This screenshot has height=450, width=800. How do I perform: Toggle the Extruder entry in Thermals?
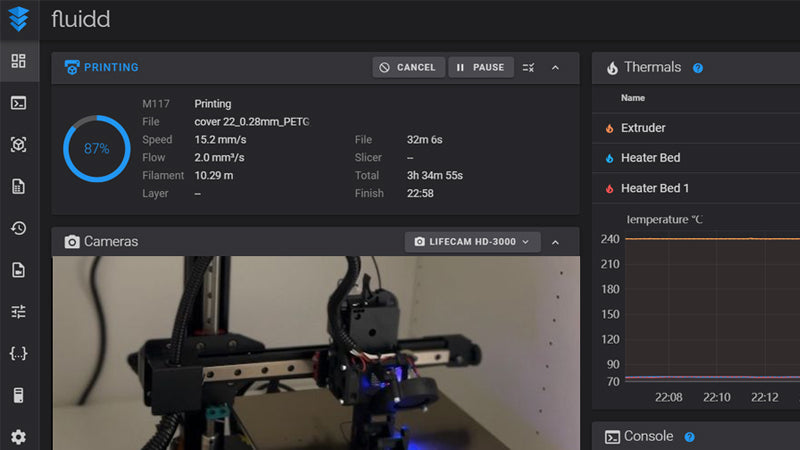tap(642, 128)
